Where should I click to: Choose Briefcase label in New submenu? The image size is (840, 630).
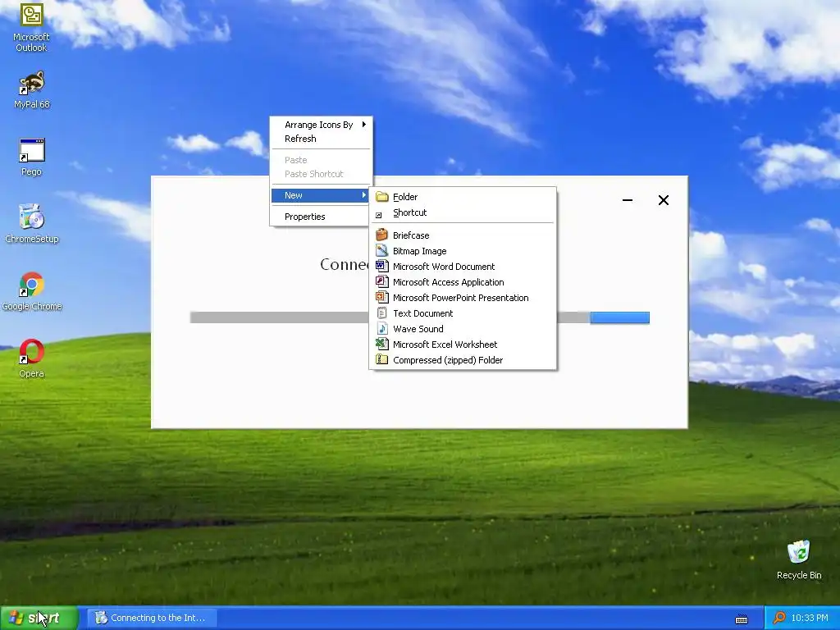click(x=411, y=235)
